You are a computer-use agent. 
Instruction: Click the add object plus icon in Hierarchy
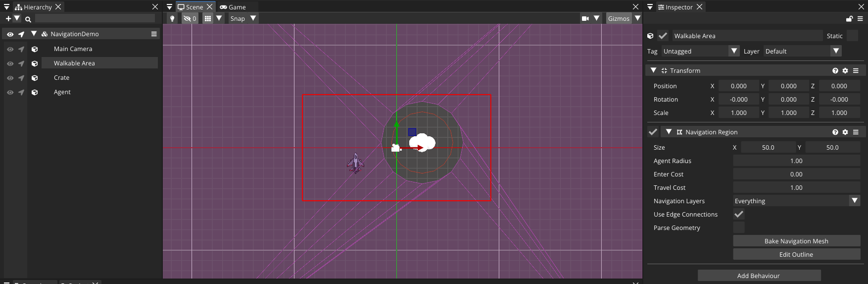8,18
